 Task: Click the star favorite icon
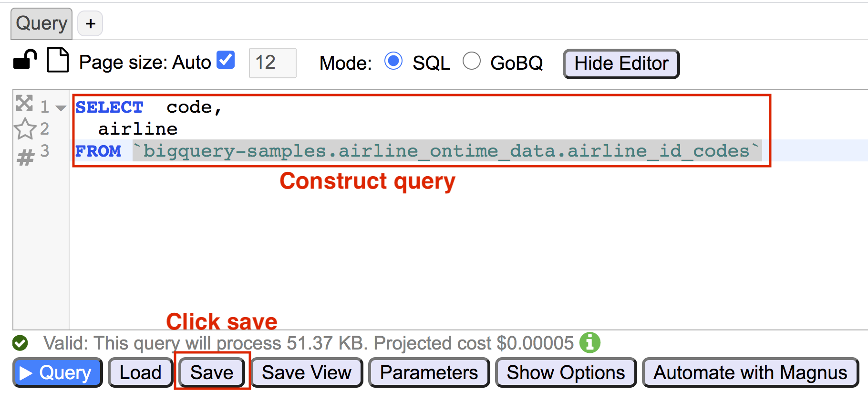25,129
